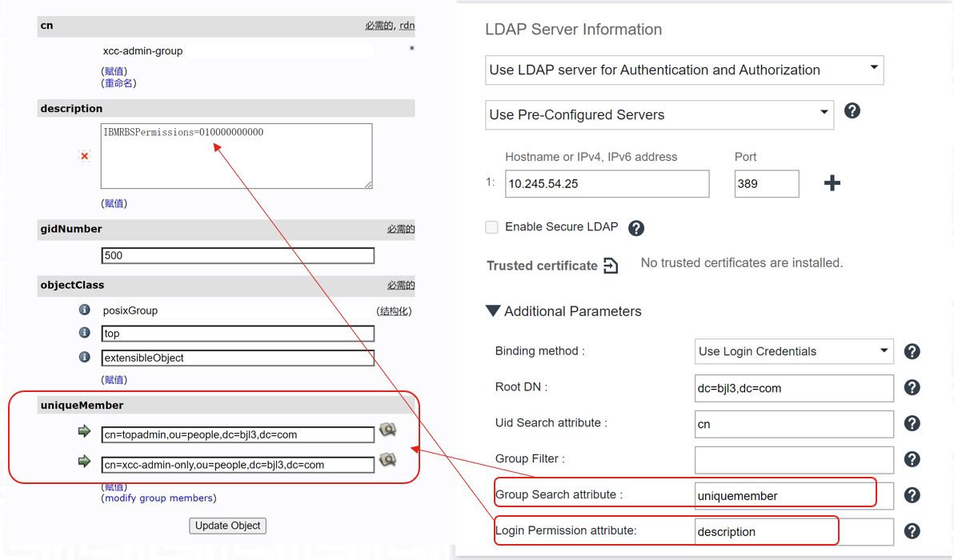Viewport: 954px width, 560px height.
Task: Click Update Object button
Action: click(227, 526)
